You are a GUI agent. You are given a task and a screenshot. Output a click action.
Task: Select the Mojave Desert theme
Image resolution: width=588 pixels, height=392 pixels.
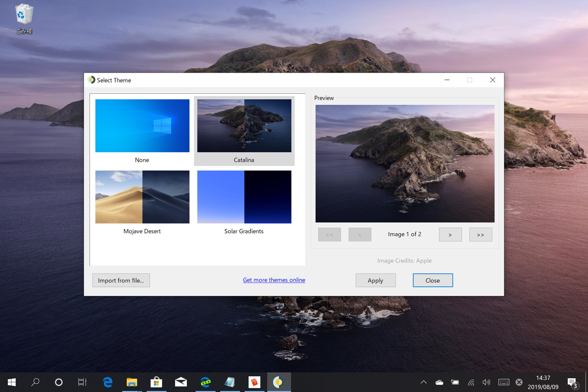pos(142,197)
